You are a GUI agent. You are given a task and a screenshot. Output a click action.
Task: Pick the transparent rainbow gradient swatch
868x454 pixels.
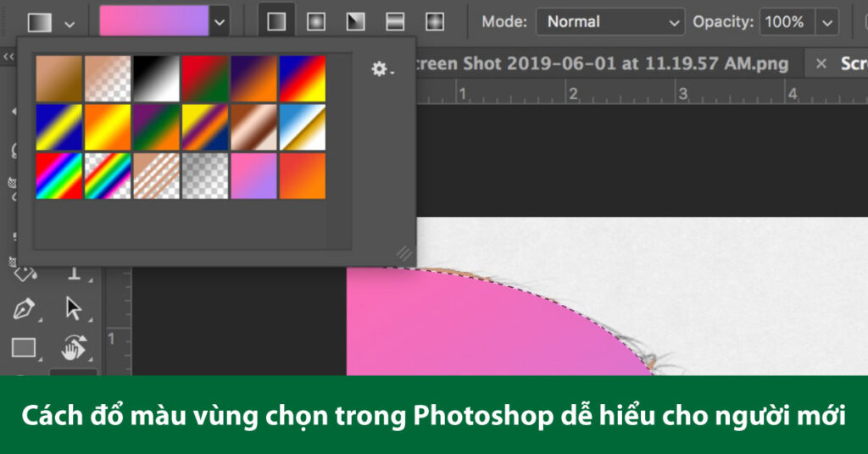click(108, 176)
